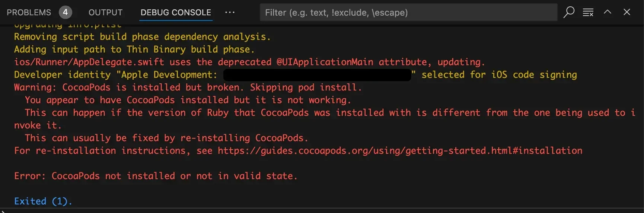Click the Warning: CocoaPods is installed but broken line
This screenshot has width=644, height=213.
188,87
